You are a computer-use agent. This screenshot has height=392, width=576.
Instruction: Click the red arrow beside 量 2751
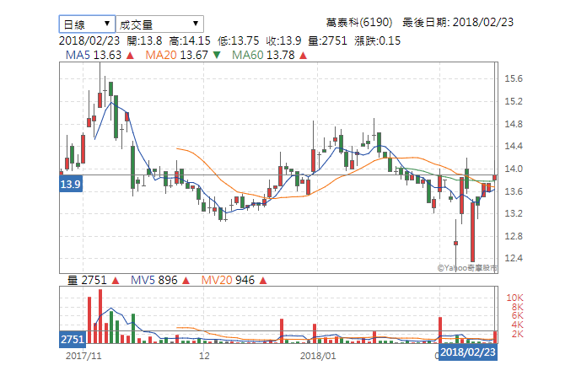click(116, 281)
